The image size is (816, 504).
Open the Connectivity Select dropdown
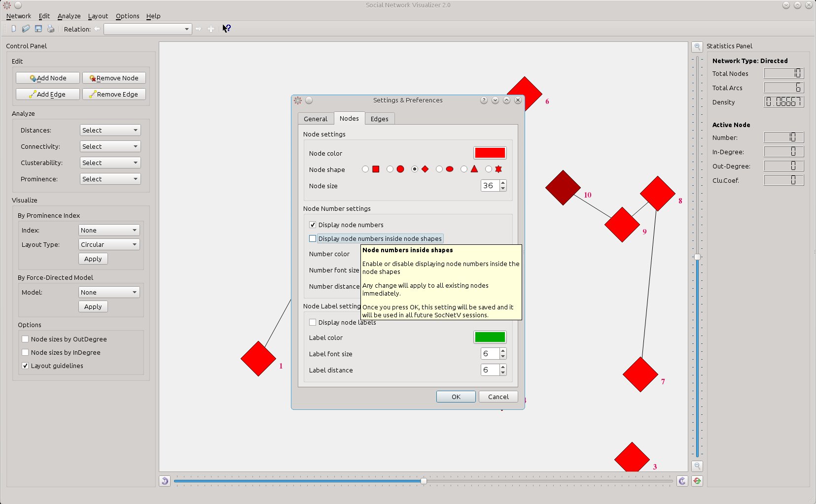[110, 146]
